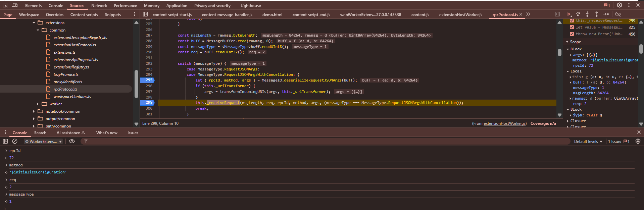The image size is (644, 210).
Task: Open the extensionHostWorker.js file tab
Action: [x=460, y=15]
